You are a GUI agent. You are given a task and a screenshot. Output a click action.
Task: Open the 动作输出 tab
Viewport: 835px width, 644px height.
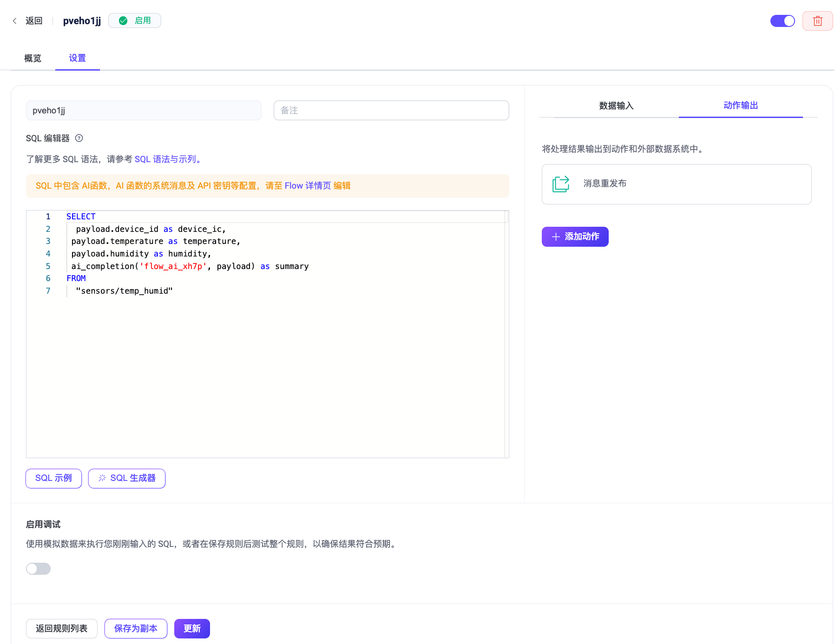point(740,106)
